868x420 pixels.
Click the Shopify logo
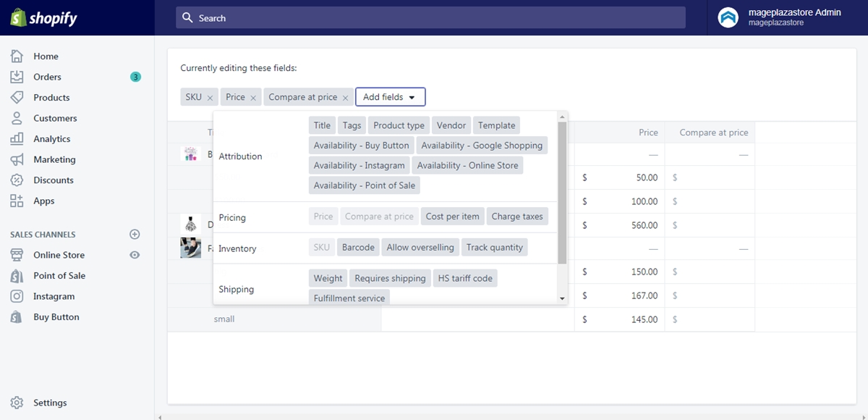(43, 18)
